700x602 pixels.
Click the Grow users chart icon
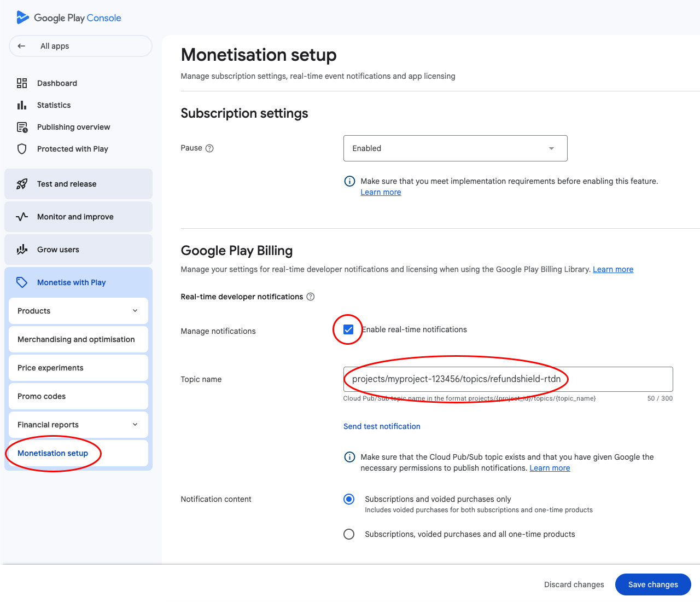pyautogui.click(x=22, y=250)
